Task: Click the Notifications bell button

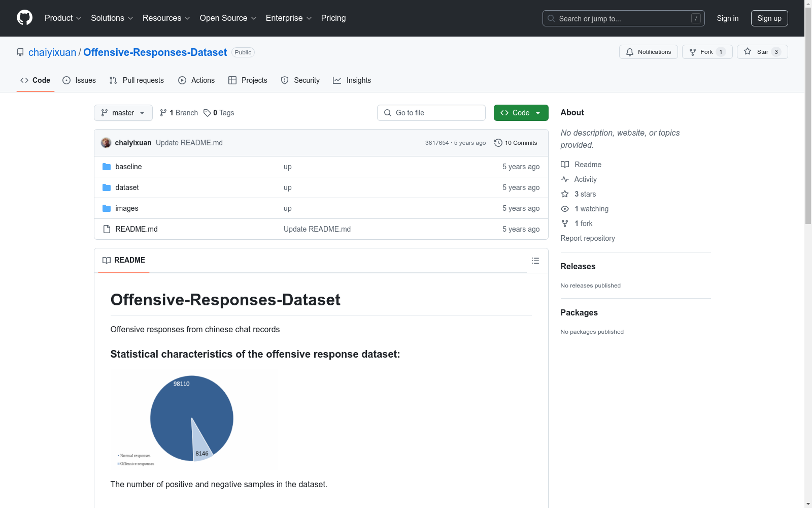Action: point(648,52)
